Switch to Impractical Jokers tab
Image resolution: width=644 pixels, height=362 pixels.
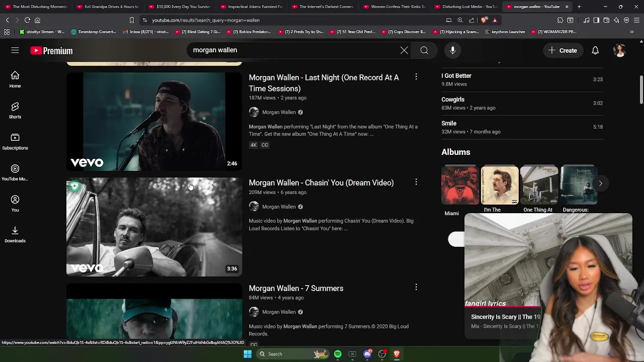pos(252,7)
